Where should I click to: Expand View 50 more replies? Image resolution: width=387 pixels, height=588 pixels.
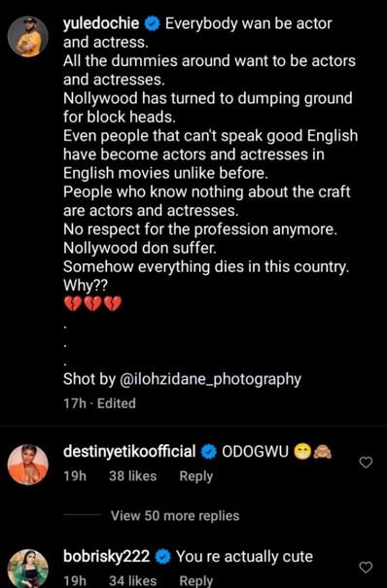click(x=175, y=516)
